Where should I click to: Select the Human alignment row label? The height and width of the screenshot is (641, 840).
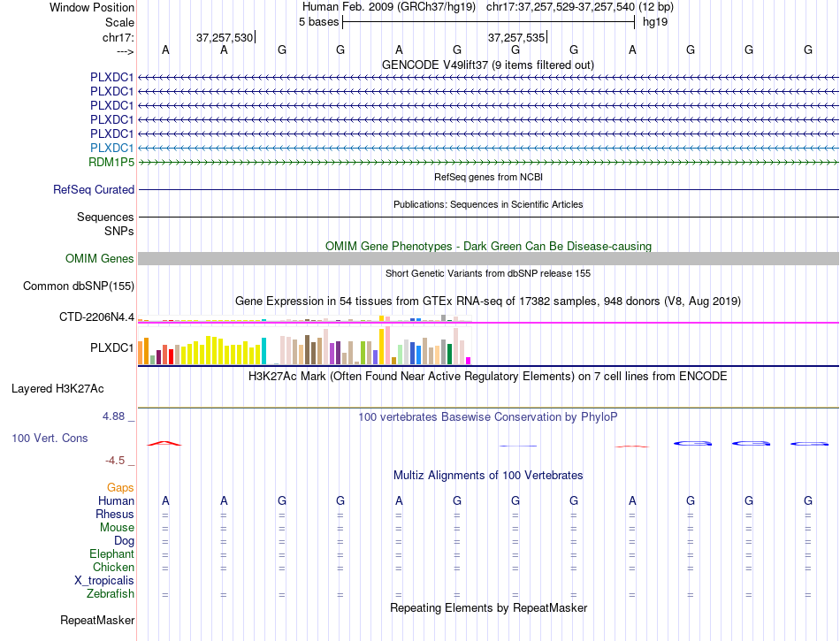[x=116, y=500]
